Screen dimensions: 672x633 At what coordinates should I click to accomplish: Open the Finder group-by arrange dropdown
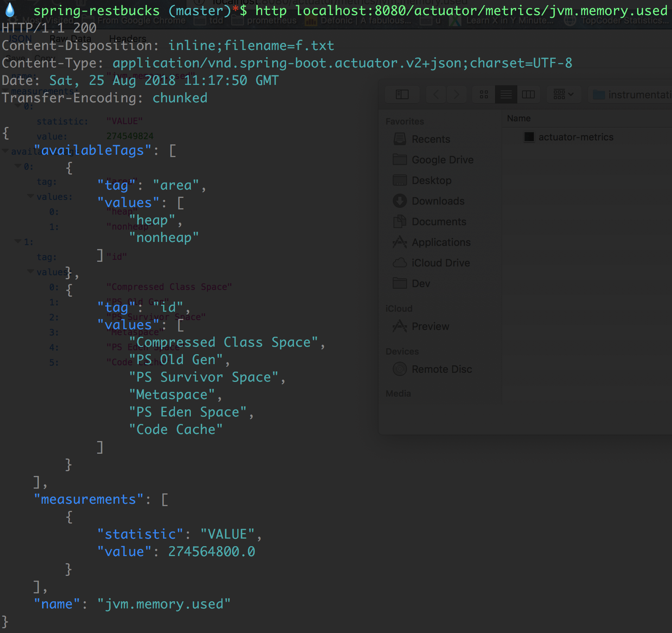coord(563,94)
